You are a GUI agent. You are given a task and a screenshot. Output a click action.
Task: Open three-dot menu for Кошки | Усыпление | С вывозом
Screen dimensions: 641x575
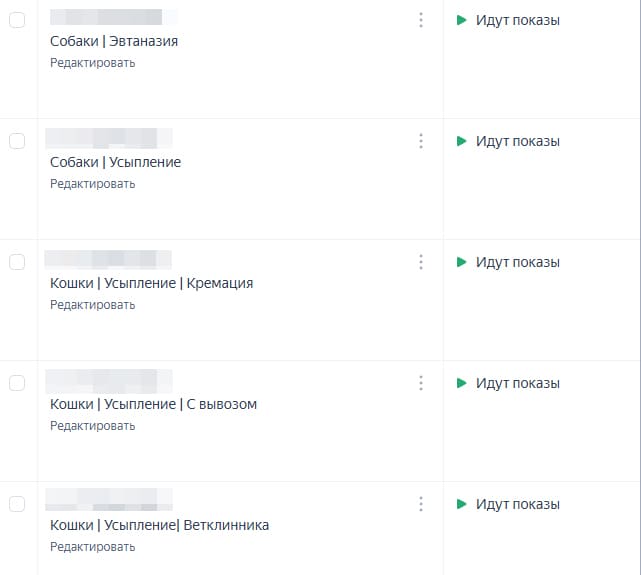click(421, 383)
